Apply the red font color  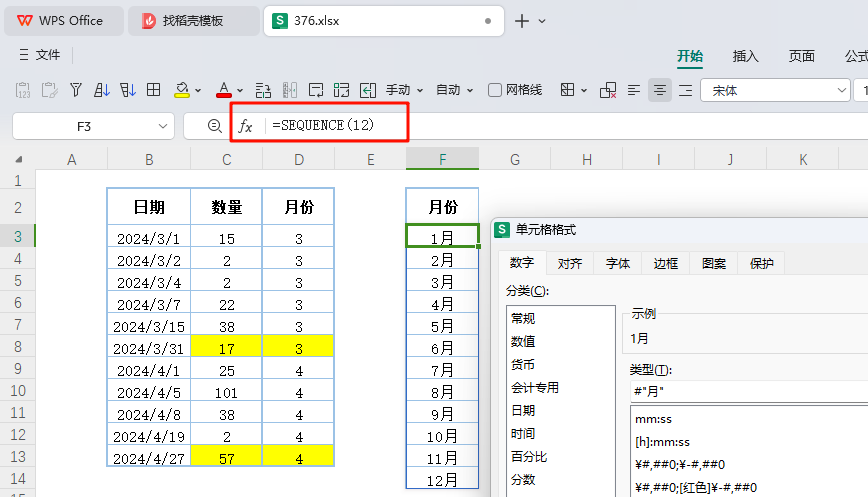click(x=224, y=90)
